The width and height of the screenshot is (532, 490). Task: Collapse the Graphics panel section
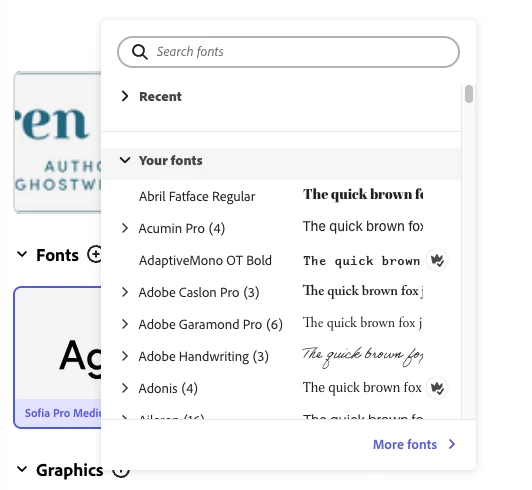(x=22, y=469)
